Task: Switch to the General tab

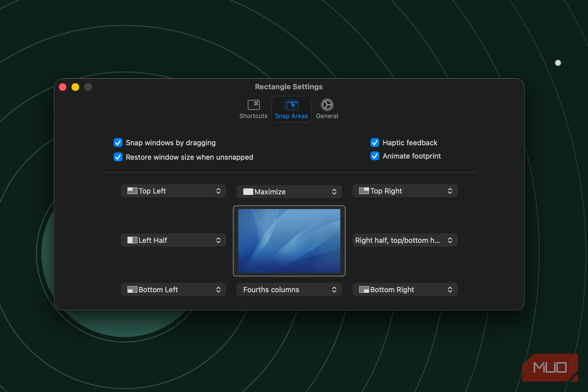Action: coord(327,109)
